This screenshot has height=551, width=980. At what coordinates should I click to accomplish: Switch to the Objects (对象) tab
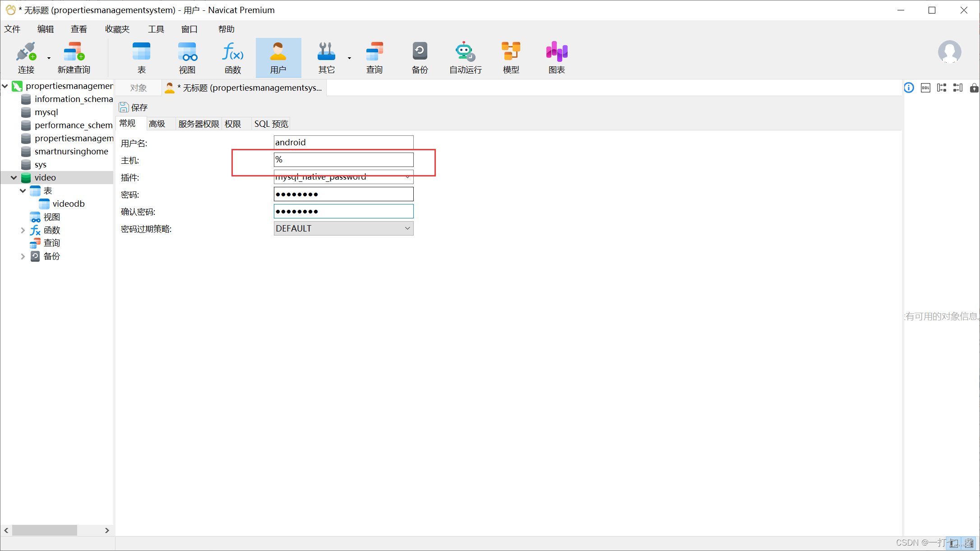point(139,88)
